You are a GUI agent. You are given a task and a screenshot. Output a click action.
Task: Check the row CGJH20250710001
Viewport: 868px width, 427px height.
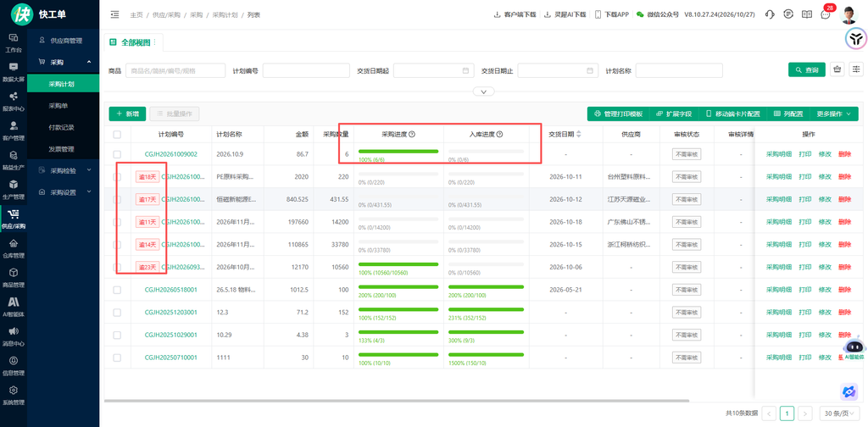[x=117, y=358]
